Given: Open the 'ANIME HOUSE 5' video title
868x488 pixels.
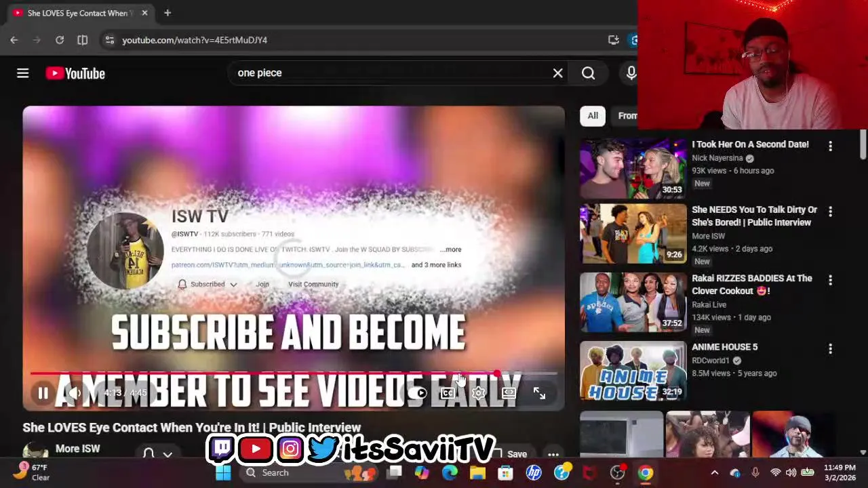Looking at the screenshot, I should [724, 347].
